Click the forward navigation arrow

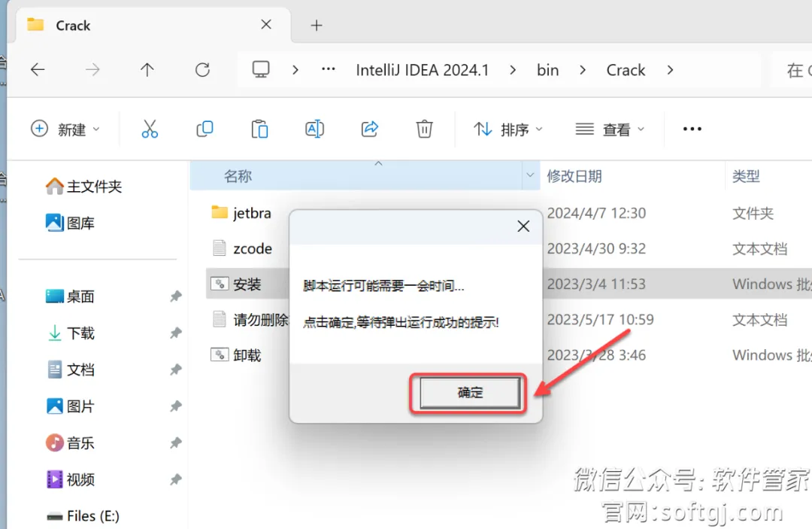(92, 69)
